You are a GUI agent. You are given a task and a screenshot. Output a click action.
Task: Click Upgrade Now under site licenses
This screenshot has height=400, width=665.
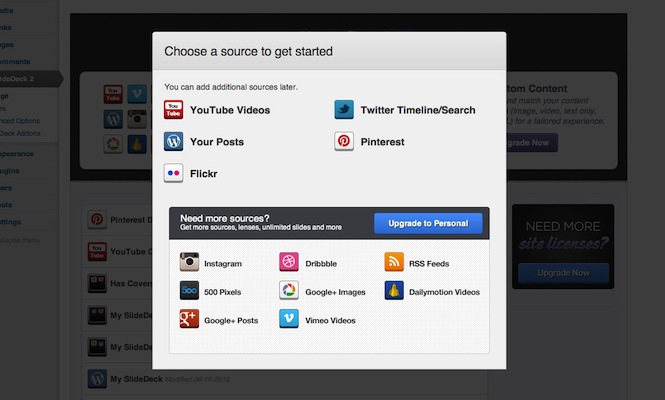[x=563, y=273]
